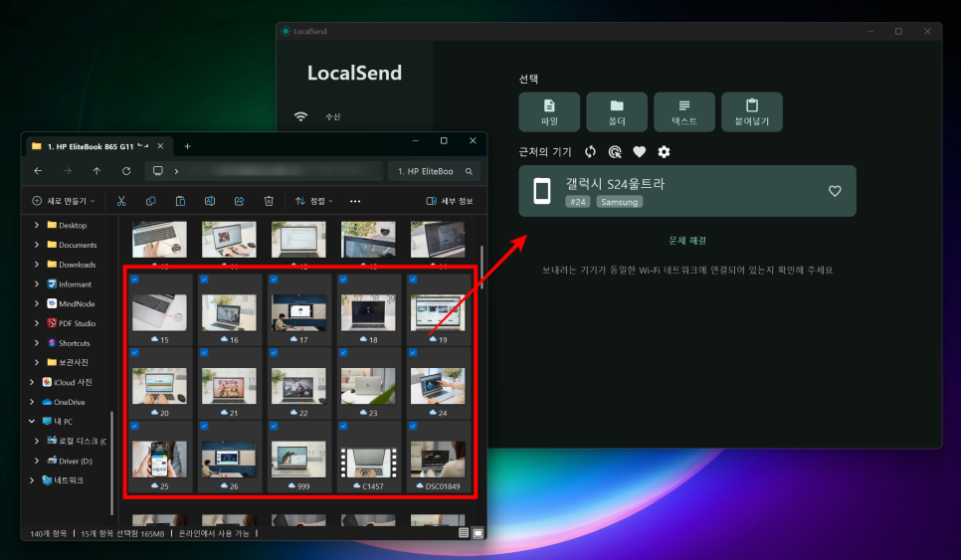961x560 pixels.
Task: Uncheck the checkbox on video C1457
Action: coord(343,426)
